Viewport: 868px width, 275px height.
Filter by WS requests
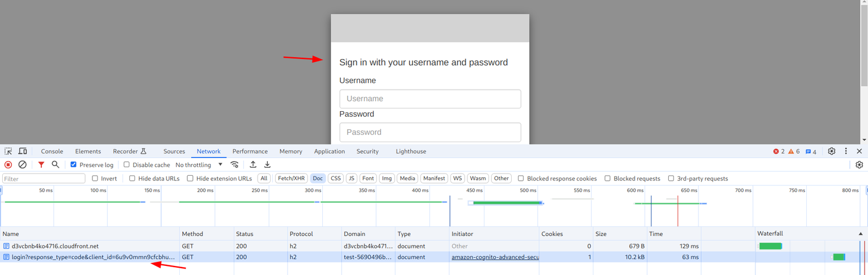click(x=457, y=179)
